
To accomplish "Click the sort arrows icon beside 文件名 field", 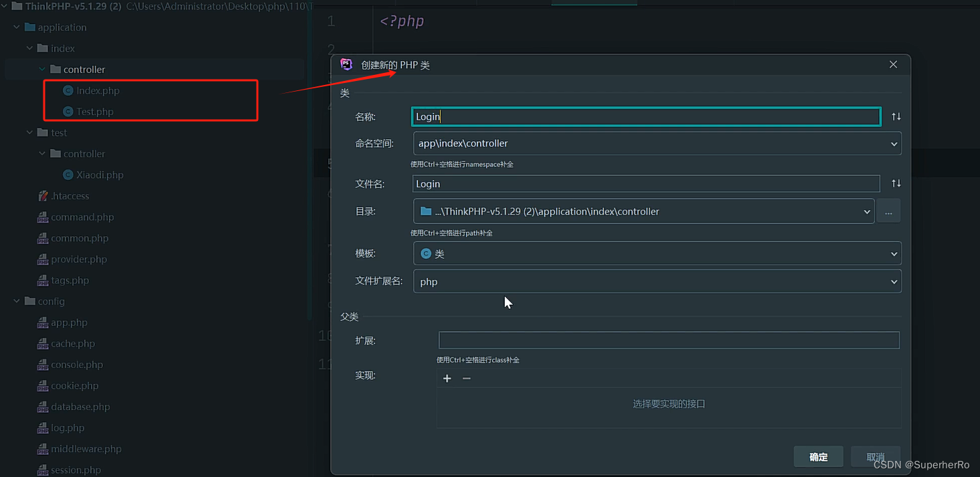I will point(896,183).
